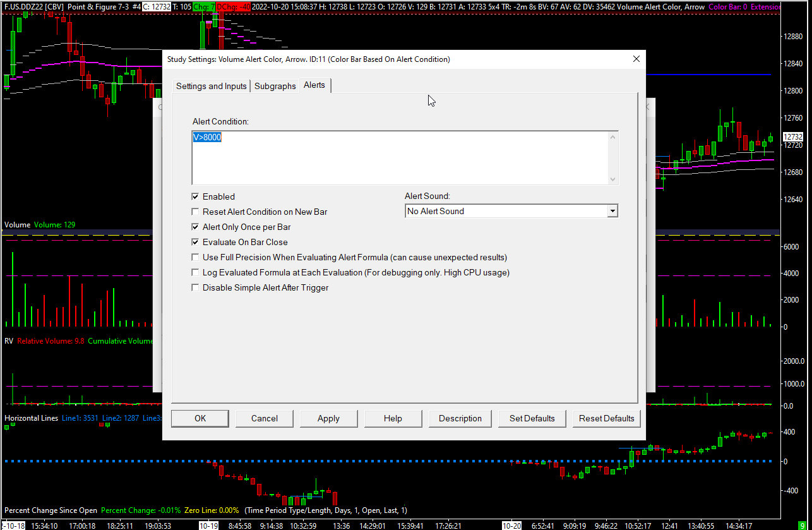Click the 'Alert Condition:' label

pyautogui.click(x=221, y=121)
